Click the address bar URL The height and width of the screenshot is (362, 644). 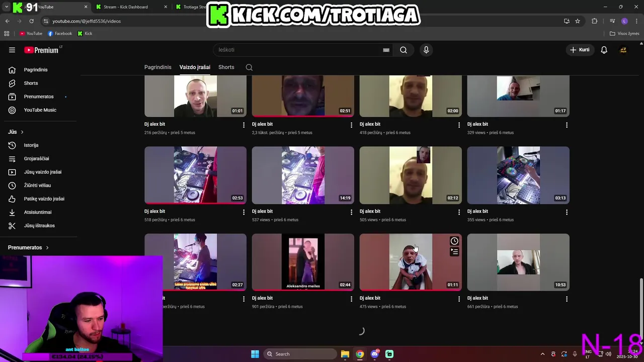(87, 21)
